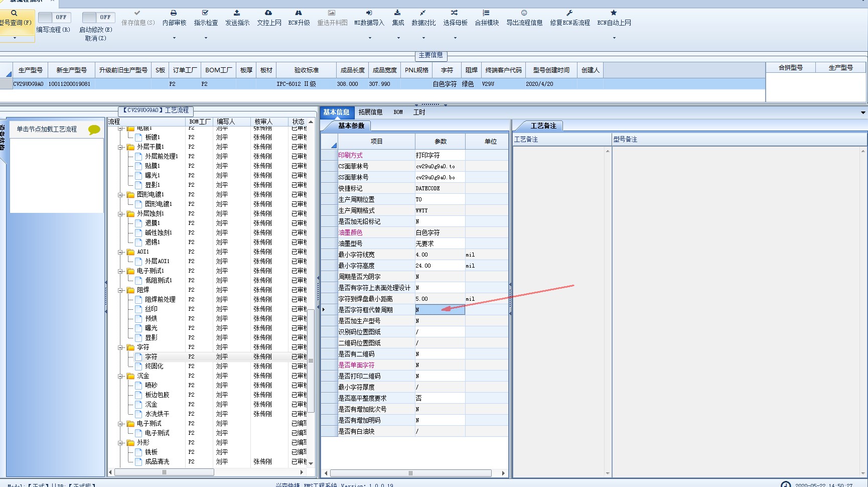Sort by the 验收标准 column header
The image size is (868, 487).
(x=306, y=70)
